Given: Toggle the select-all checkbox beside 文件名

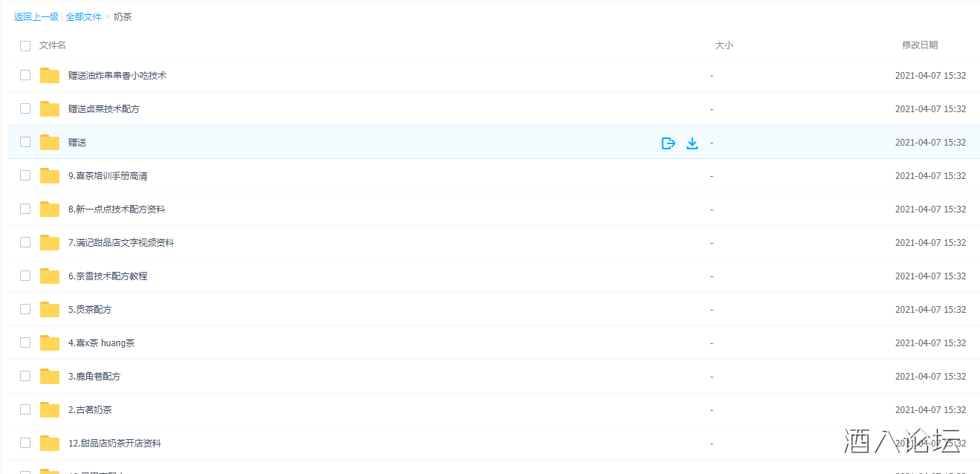Looking at the screenshot, I should 25,45.
